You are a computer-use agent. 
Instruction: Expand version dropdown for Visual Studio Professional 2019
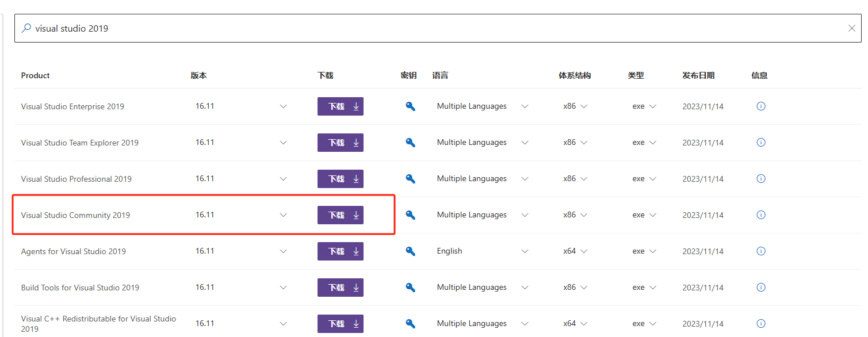tap(283, 179)
